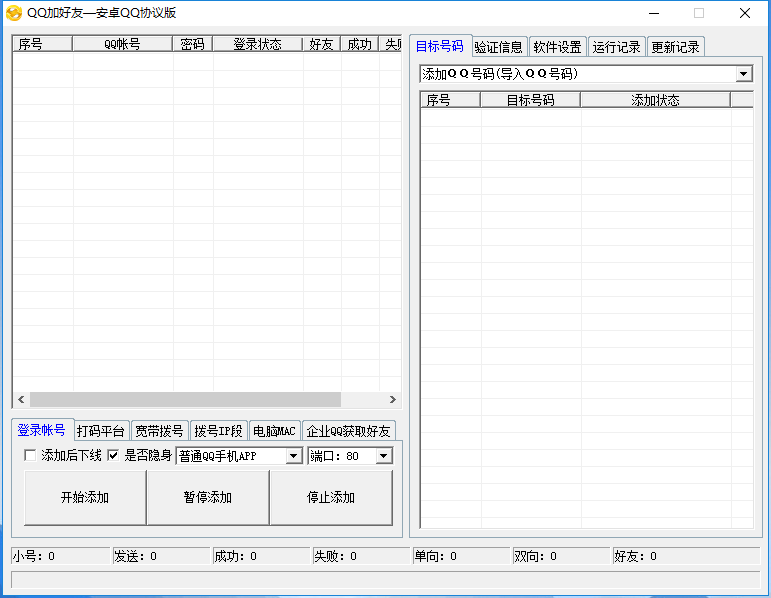The width and height of the screenshot is (771, 598).
Task: Click the account list horizontal scrollbar thumb
Action: coord(185,399)
